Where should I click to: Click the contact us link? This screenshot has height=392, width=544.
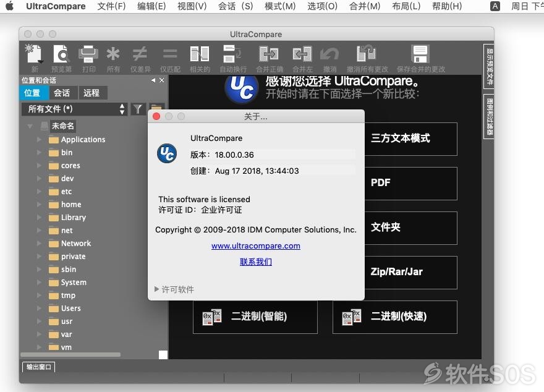(256, 262)
